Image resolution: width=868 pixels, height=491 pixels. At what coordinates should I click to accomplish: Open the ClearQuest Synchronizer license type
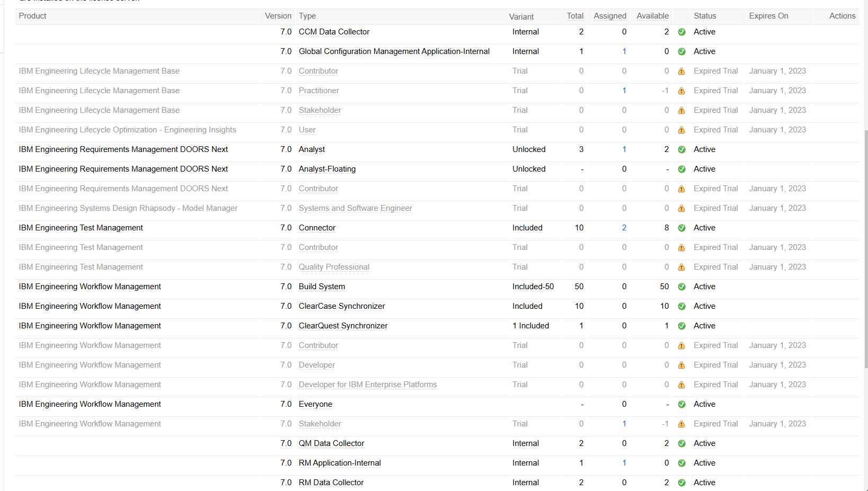(343, 326)
